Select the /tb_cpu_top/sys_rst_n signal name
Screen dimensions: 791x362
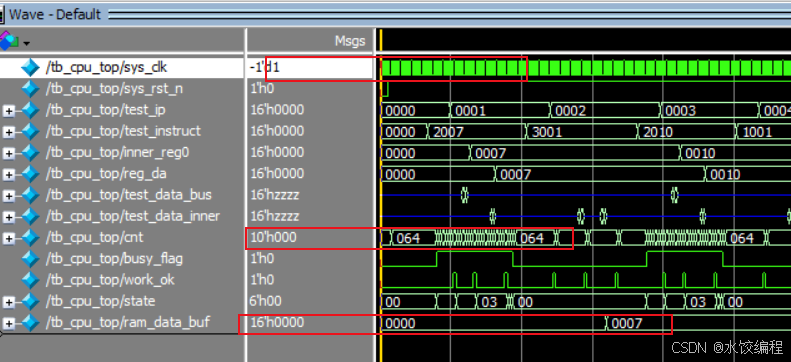tap(114, 89)
